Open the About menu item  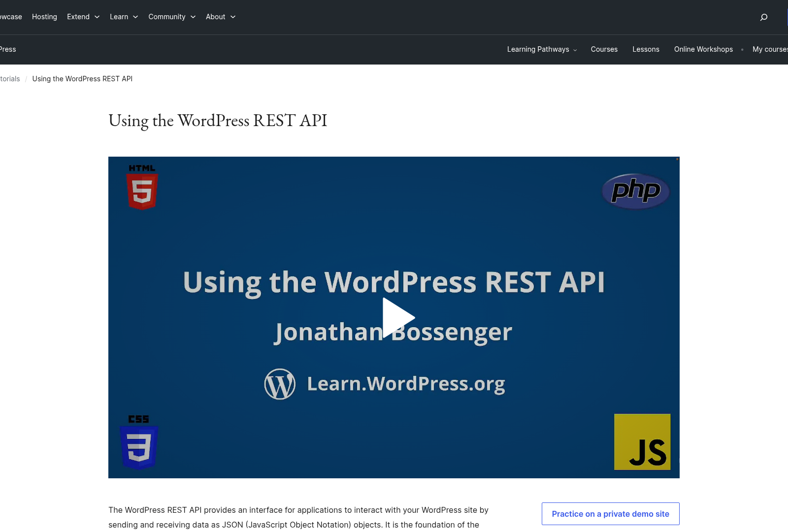tap(215, 17)
